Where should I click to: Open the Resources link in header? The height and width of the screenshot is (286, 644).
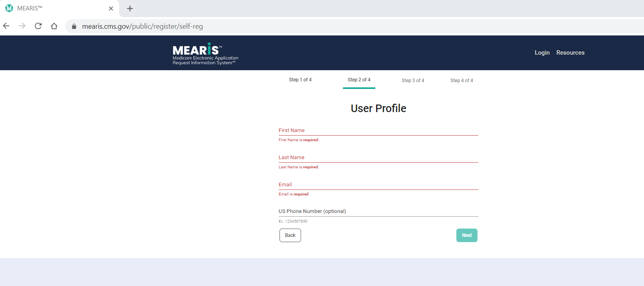point(570,53)
